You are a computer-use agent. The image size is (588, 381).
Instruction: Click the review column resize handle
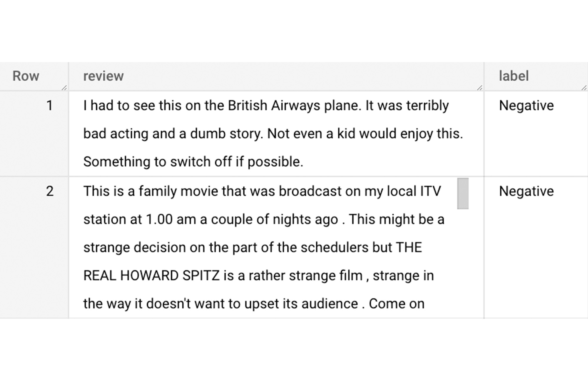pyautogui.click(x=480, y=88)
